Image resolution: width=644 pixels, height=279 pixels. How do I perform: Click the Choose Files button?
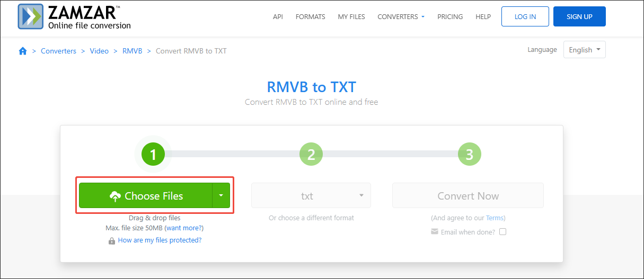pos(146,195)
